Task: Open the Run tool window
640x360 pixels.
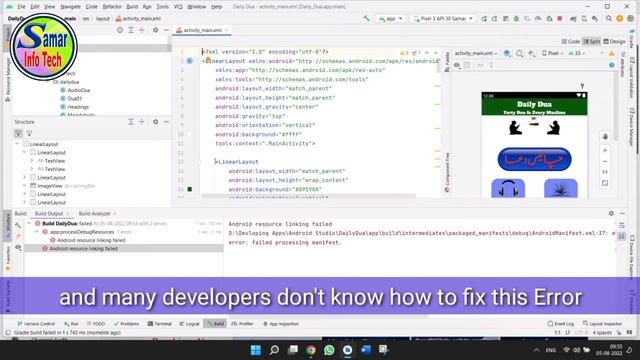Action: (x=71, y=324)
